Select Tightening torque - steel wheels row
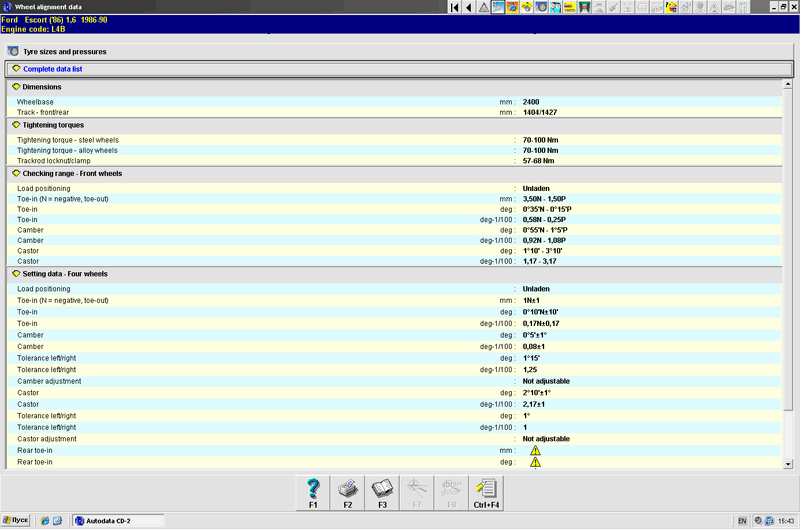The height and width of the screenshot is (529, 800). tap(394, 140)
